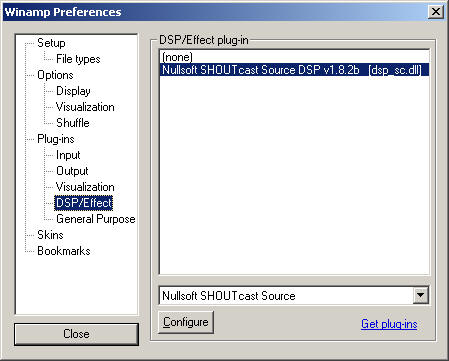Choose (none) in the DSP plug-in list
This screenshot has height=361, width=449.
pos(295,57)
